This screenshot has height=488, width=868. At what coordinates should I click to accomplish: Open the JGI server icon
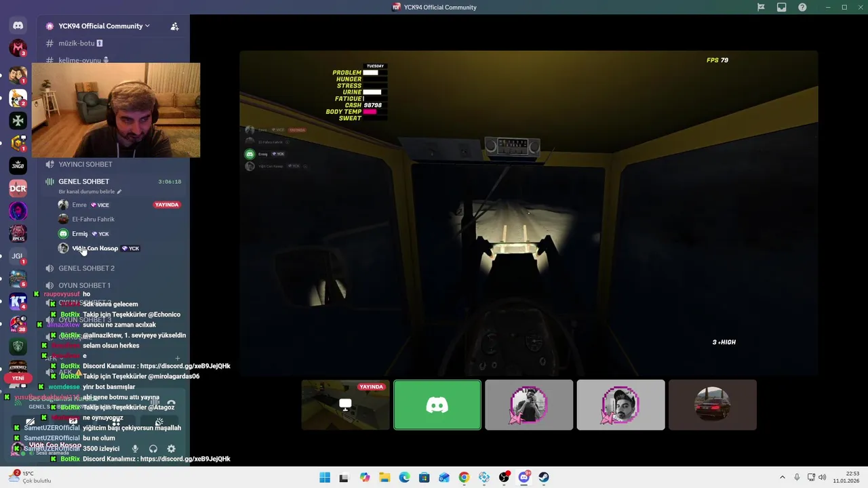[18, 256]
